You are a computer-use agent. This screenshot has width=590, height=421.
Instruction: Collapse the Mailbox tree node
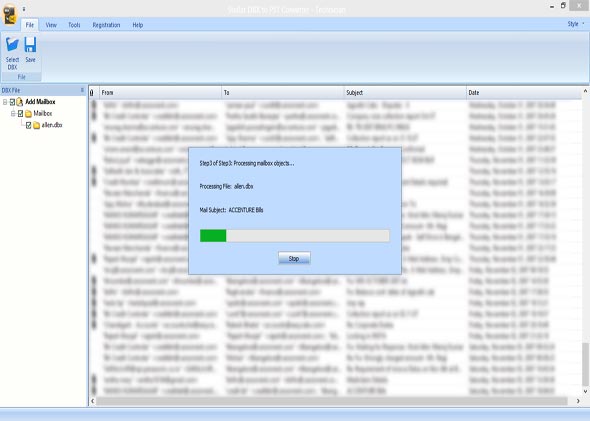coord(13,113)
